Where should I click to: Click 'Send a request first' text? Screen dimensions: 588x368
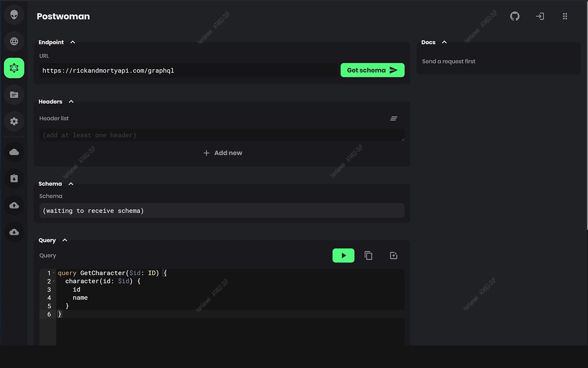coord(449,62)
